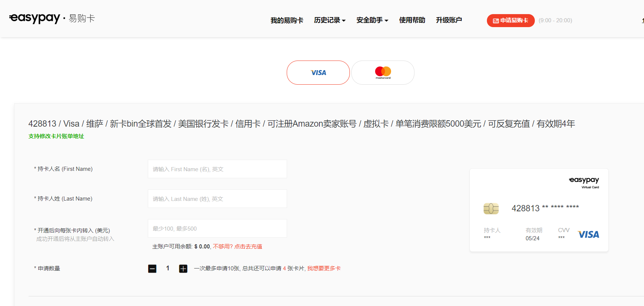Click the red 申请易购卡 button
The width and height of the screenshot is (644, 306).
click(x=510, y=20)
